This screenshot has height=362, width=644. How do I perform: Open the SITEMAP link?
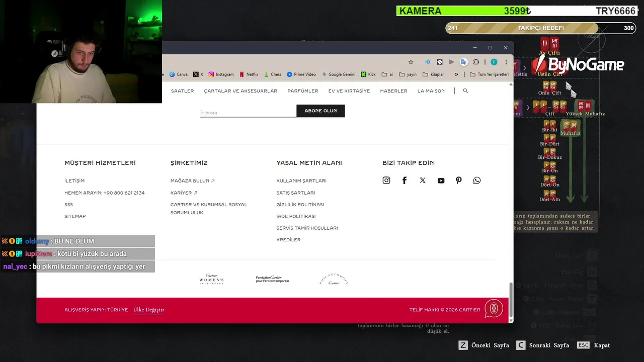click(75, 216)
